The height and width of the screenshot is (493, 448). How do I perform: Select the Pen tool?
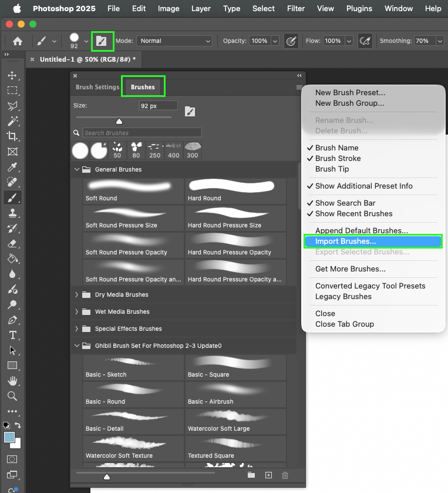pyautogui.click(x=12, y=320)
